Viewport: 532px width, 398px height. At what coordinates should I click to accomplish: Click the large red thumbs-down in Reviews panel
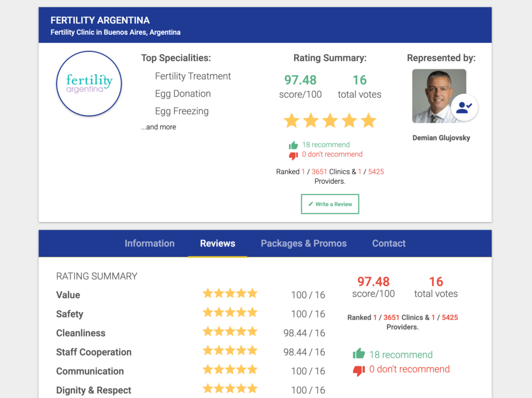click(x=358, y=370)
